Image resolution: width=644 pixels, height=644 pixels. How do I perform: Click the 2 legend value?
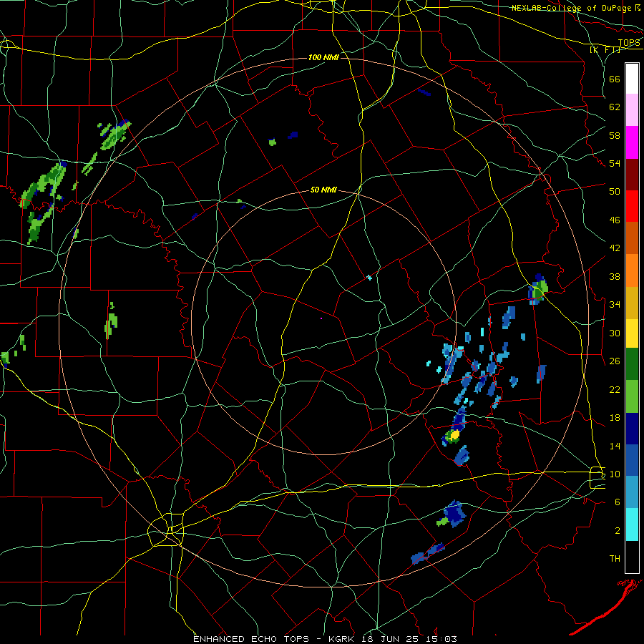618,531
